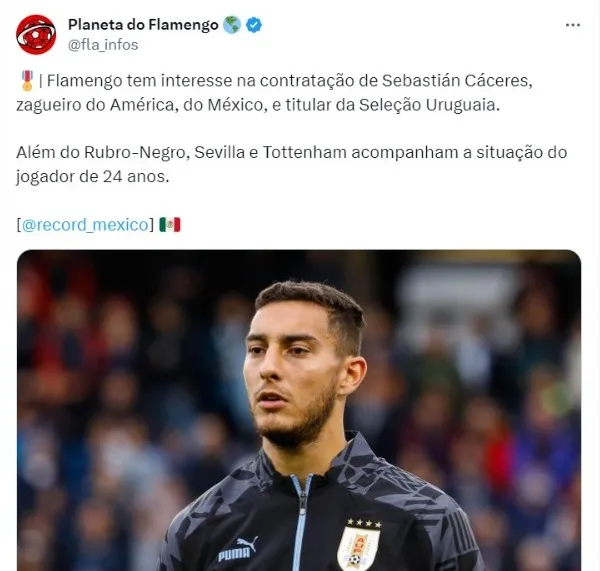
Task: Click the Uruguay crest on the jacket
Action: [x=358, y=548]
